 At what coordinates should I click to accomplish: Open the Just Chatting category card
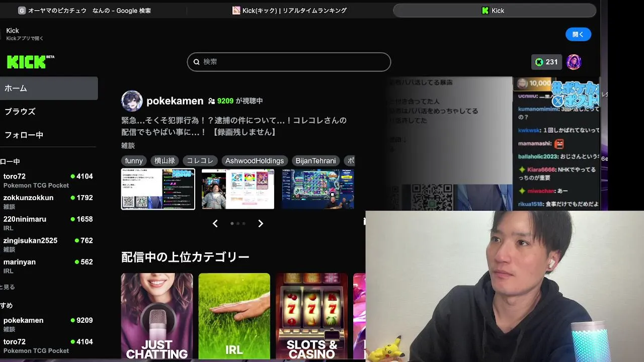[x=157, y=316]
